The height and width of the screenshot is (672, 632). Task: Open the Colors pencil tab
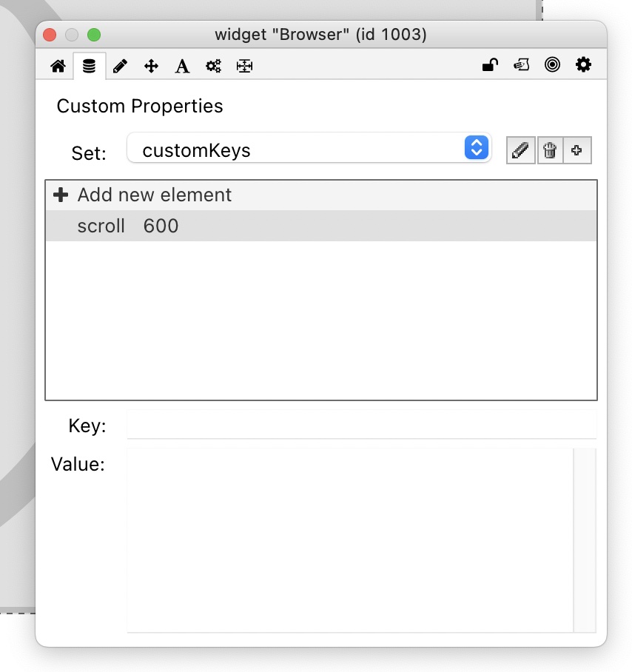(x=120, y=66)
